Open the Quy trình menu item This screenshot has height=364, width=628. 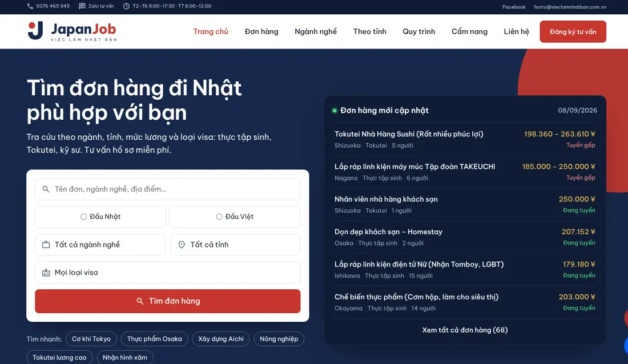click(418, 31)
